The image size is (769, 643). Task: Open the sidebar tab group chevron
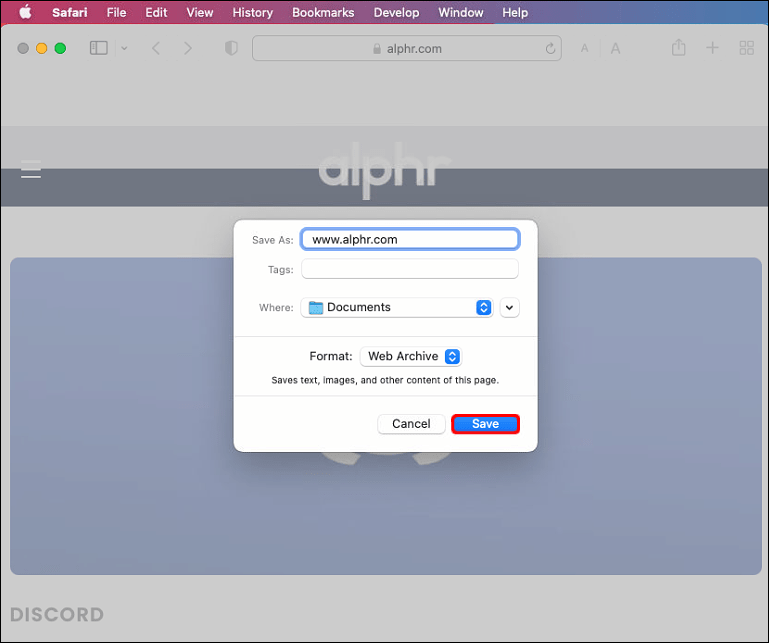(124, 48)
